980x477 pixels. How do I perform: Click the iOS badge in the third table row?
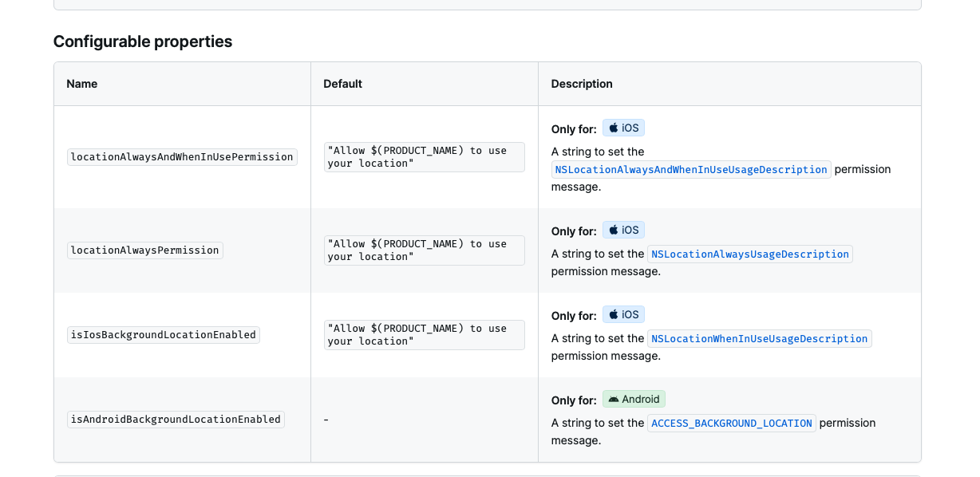[x=623, y=313]
